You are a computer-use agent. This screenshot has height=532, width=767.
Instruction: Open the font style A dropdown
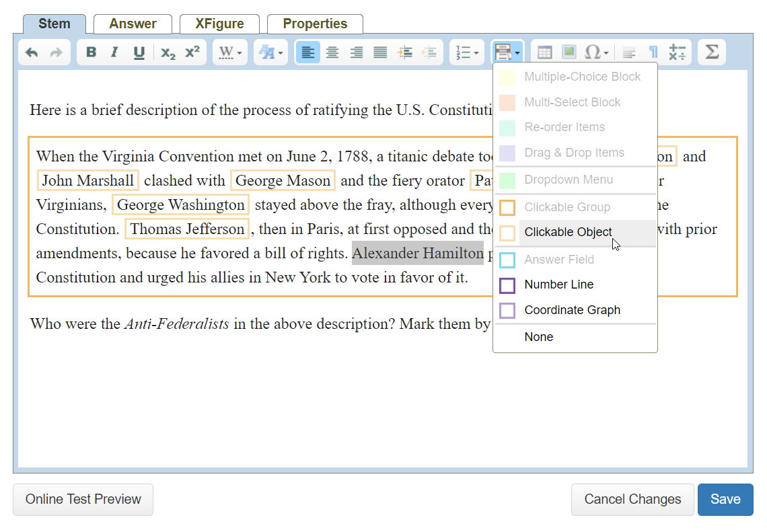[x=270, y=52]
